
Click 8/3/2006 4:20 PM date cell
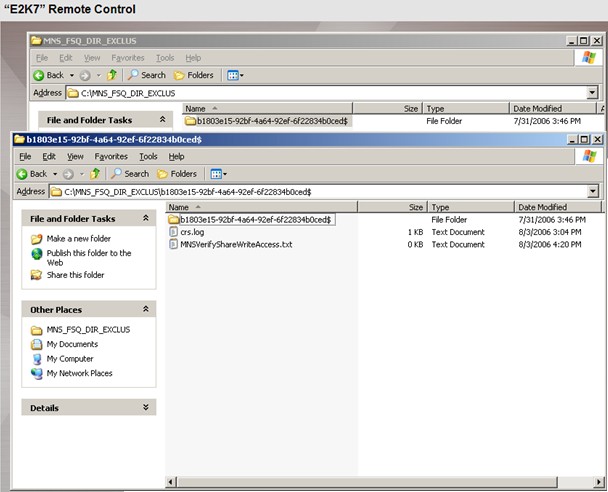550,245
